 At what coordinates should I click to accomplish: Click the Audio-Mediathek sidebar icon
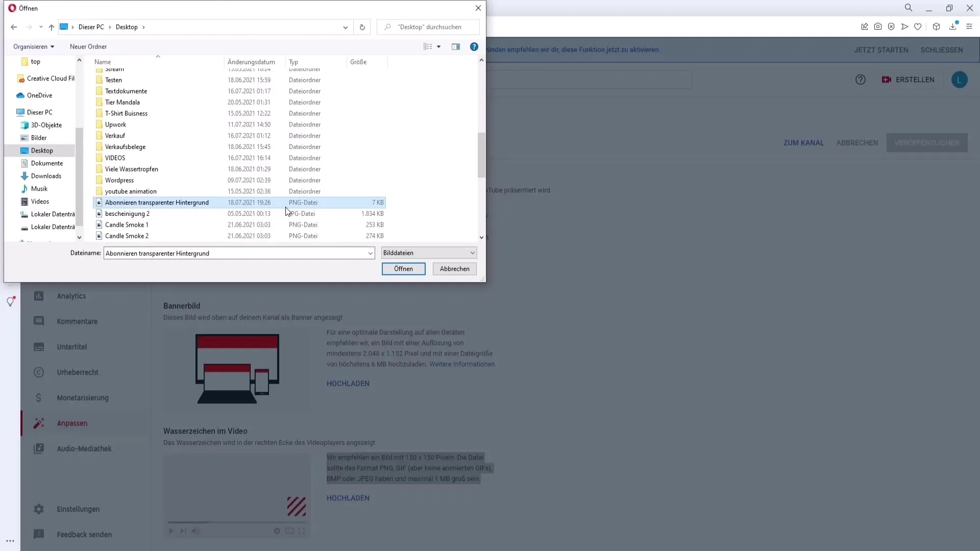(x=38, y=448)
